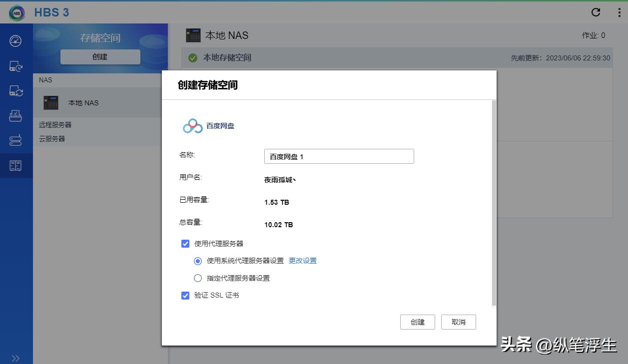The width and height of the screenshot is (628, 364).
Task: Disable 验证 SSL 证书 checkbox
Action: (185, 296)
